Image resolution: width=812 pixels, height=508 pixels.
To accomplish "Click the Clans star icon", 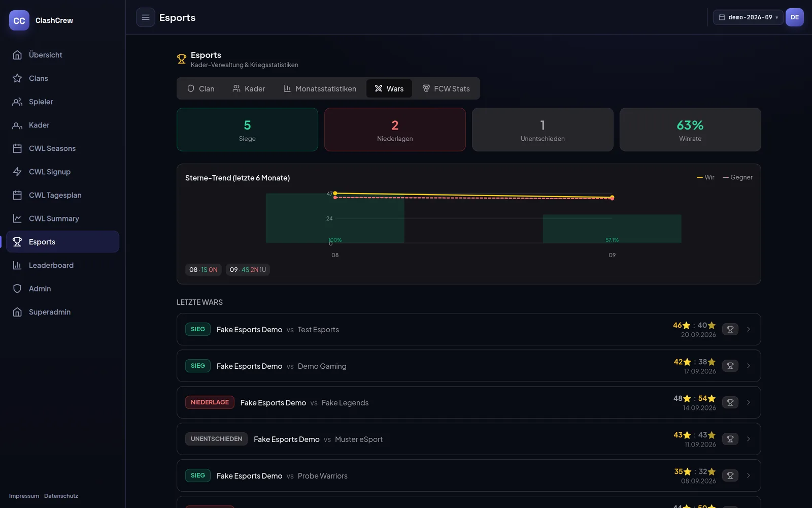I will click(17, 78).
